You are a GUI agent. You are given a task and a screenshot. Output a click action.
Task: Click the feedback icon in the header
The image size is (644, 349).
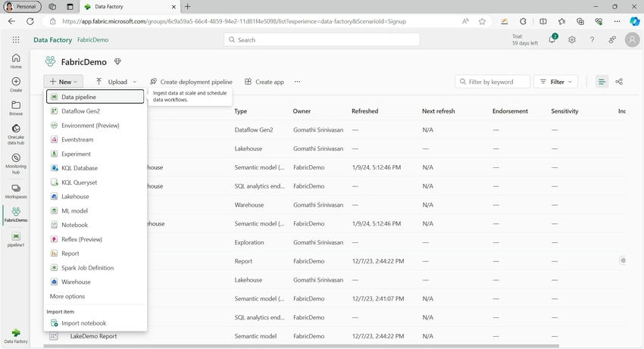612,40
